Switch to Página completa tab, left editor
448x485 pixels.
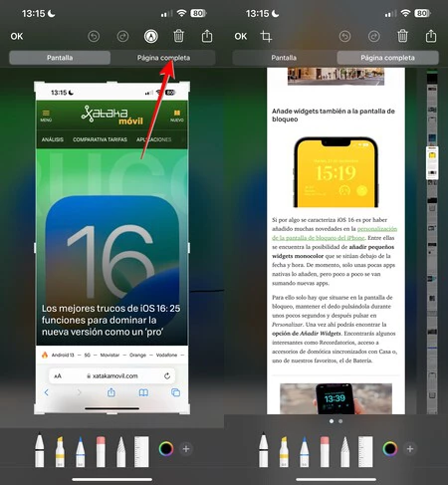tap(163, 58)
